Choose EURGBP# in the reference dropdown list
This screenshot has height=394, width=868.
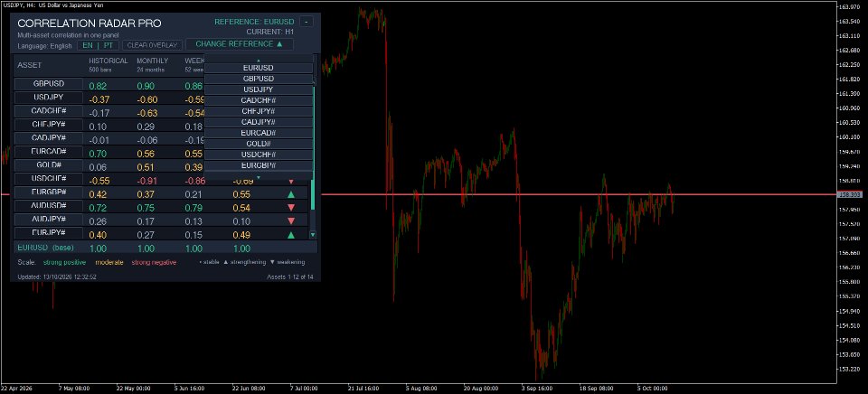point(259,164)
